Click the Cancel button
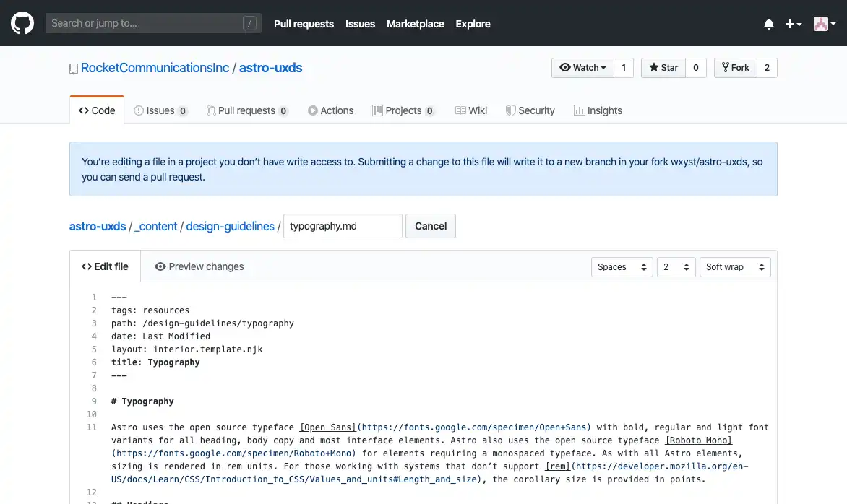Image resolution: width=847 pixels, height=504 pixels. (430, 226)
